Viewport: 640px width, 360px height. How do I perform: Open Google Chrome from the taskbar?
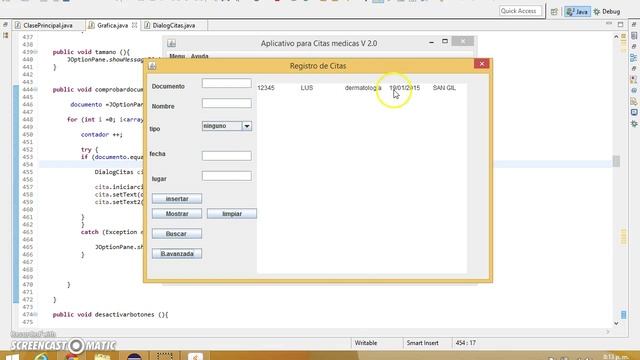pyautogui.click(x=72, y=357)
